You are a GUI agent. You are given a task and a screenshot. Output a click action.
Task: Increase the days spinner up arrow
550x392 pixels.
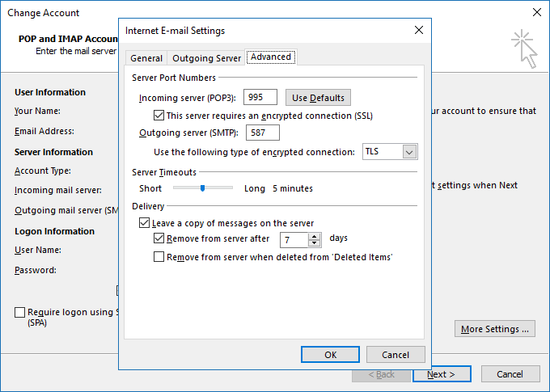click(x=315, y=236)
